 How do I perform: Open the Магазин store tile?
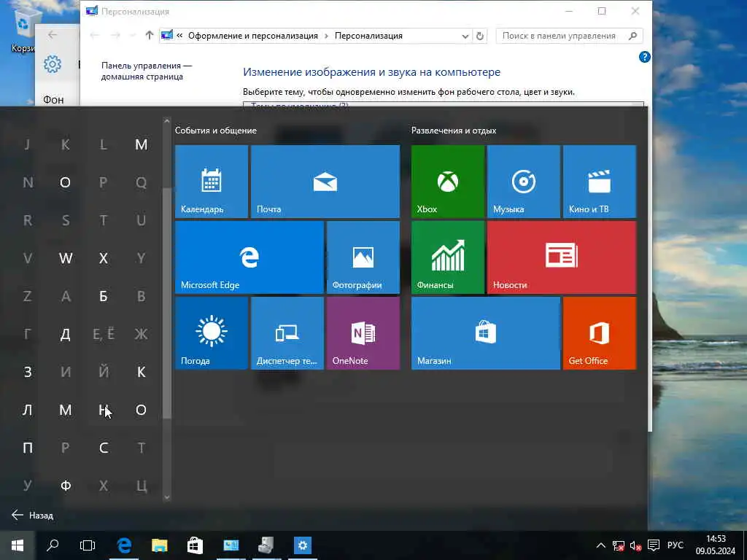(x=486, y=333)
